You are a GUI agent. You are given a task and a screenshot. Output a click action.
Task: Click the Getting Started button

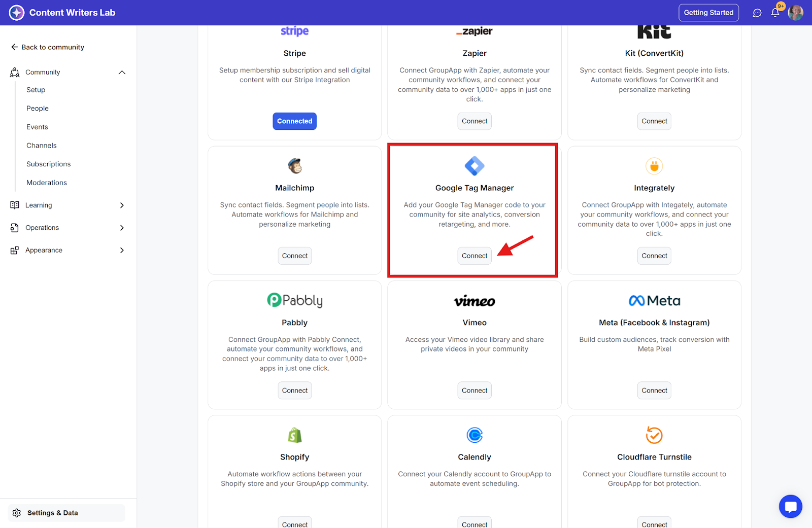tap(708, 13)
